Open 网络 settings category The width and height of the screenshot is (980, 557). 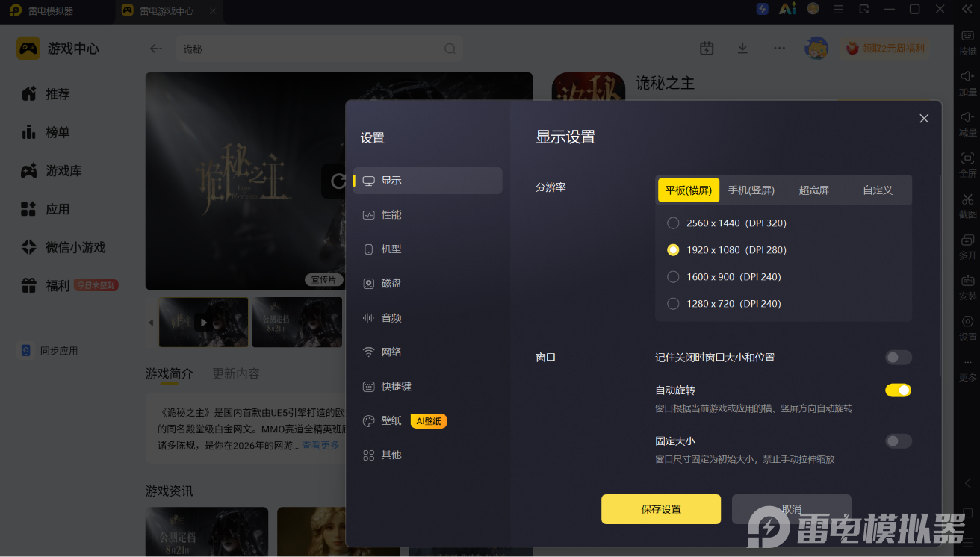point(428,352)
